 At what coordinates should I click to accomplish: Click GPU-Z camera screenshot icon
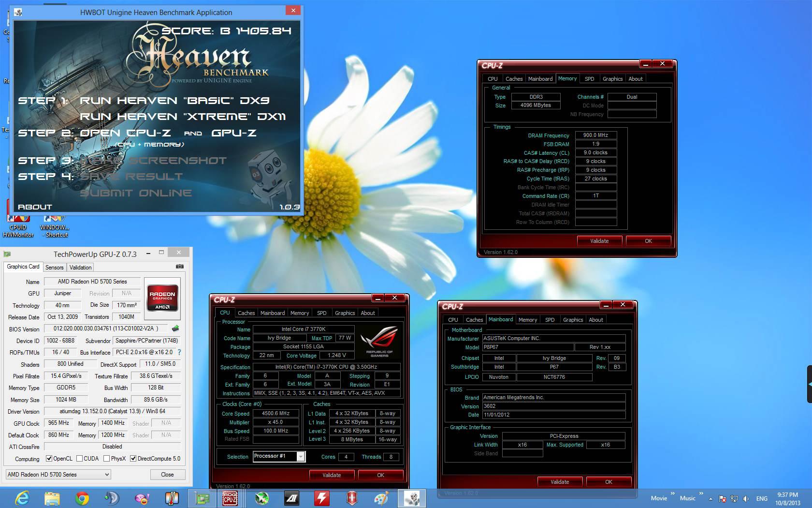tap(179, 267)
